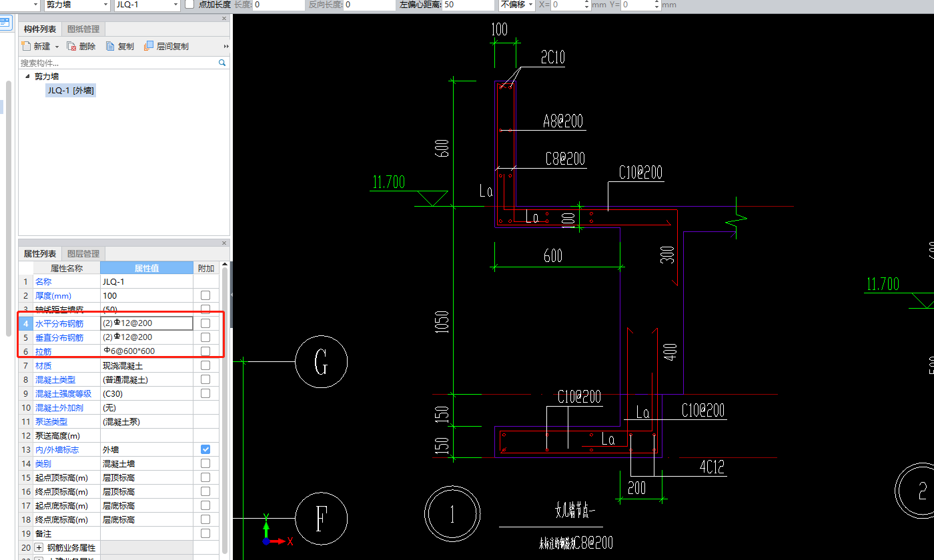This screenshot has width=934, height=560.
Task: Click the 左偏心距离 input field showing 50
Action: (468, 5)
